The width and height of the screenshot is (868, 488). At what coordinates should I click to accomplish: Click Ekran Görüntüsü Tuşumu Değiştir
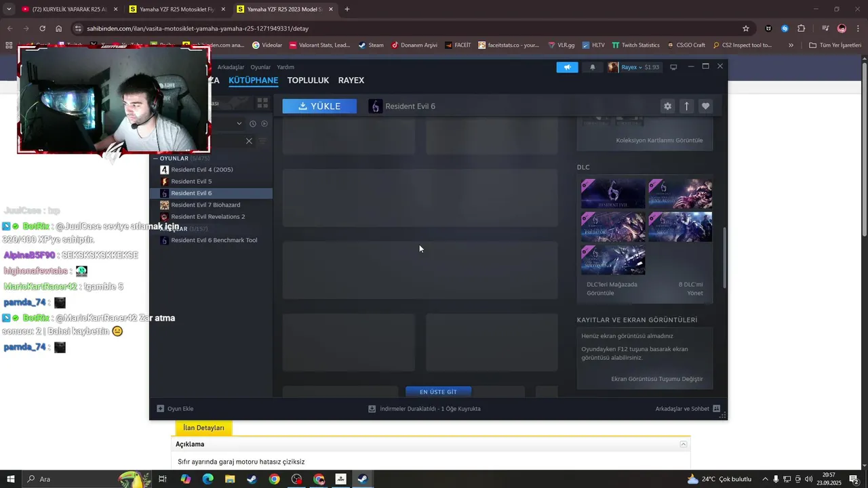(656, 379)
